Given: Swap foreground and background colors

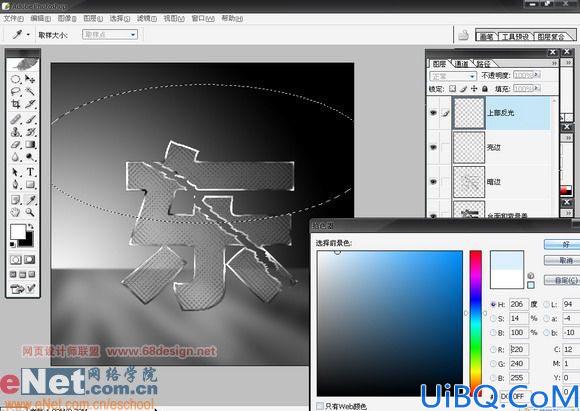Looking at the screenshot, I should [x=30, y=226].
